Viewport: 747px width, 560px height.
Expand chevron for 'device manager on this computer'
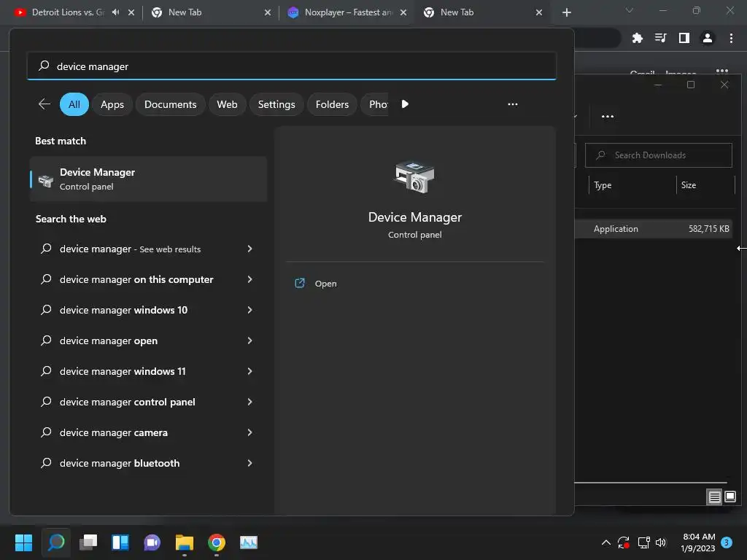pos(249,279)
